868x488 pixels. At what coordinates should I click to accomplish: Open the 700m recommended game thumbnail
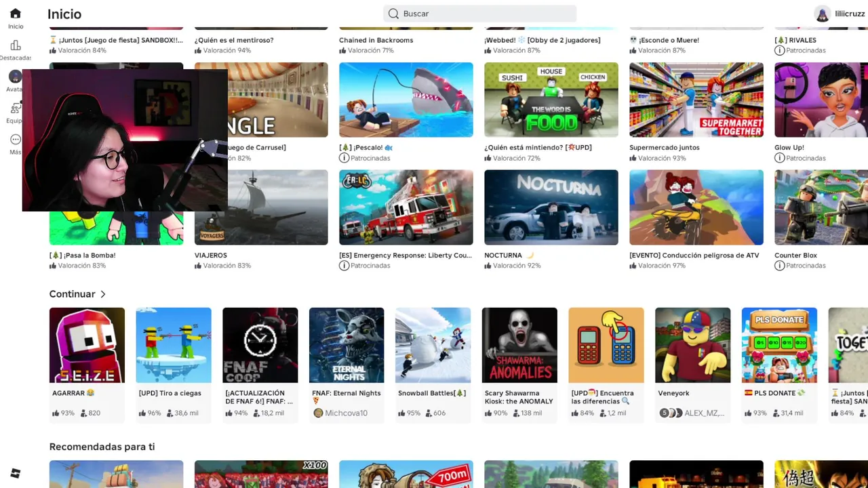tap(406, 474)
